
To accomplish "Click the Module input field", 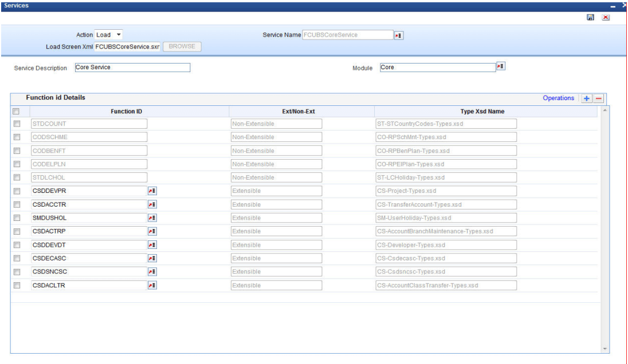I will (438, 67).
